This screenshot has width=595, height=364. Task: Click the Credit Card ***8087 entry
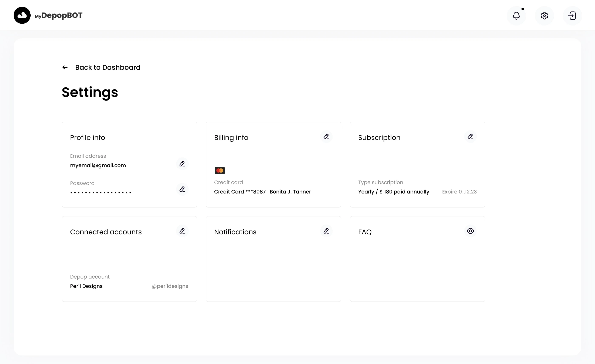pos(239,192)
